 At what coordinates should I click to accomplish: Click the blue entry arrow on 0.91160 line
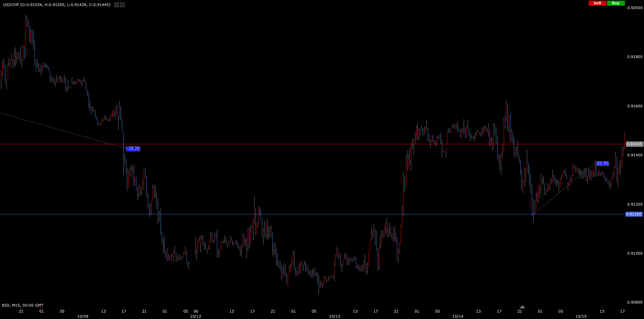[533, 214]
